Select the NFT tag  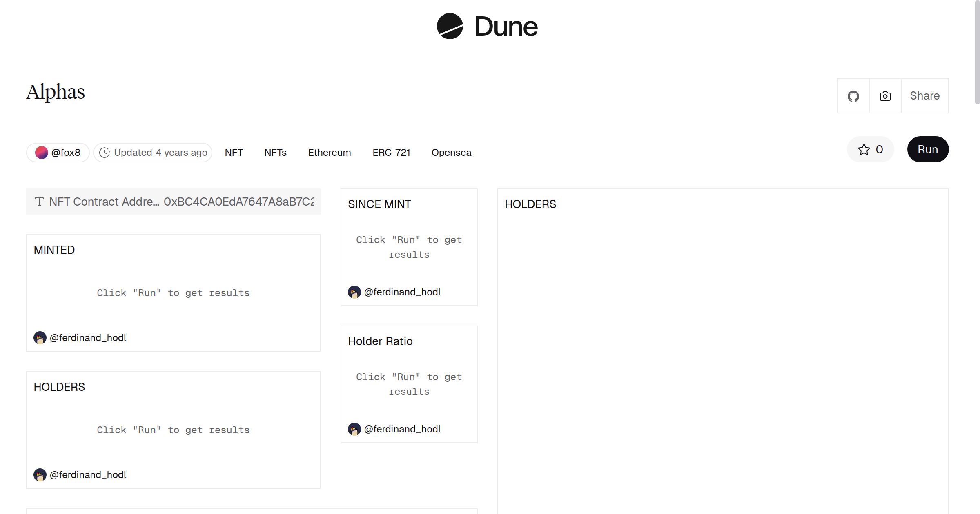234,153
